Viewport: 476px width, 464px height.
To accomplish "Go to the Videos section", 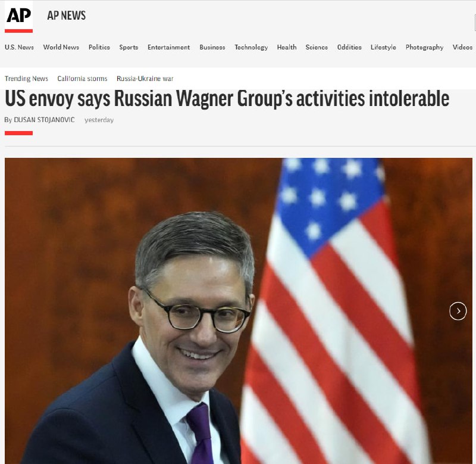I will (462, 47).
